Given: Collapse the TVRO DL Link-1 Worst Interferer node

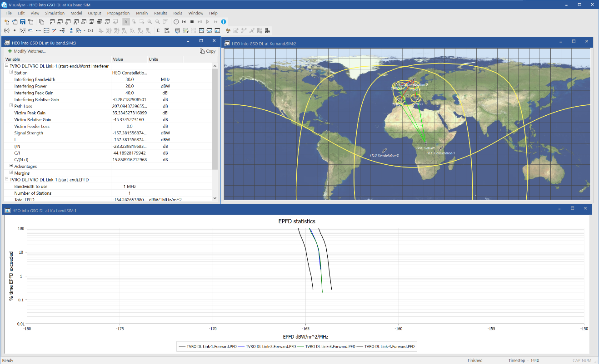Looking at the screenshot, I should [x=6, y=66].
